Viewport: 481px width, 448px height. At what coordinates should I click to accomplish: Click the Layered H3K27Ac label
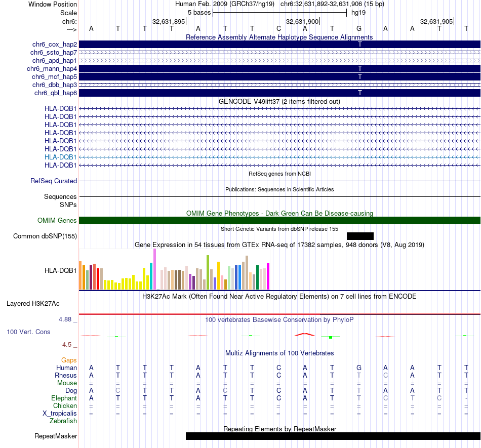pyautogui.click(x=33, y=304)
